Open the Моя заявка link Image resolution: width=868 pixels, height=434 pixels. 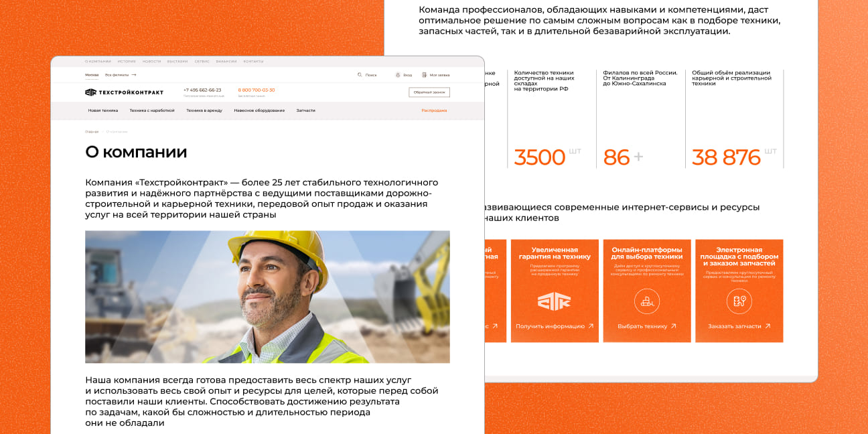[x=439, y=75]
